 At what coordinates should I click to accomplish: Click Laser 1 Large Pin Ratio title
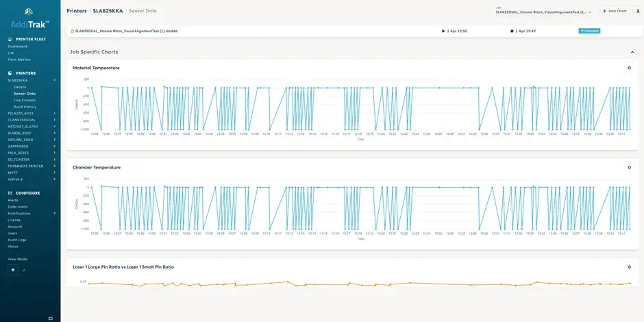click(123, 267)
